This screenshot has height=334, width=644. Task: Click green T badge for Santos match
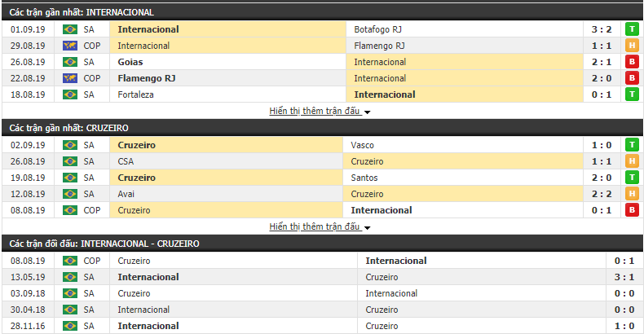pos(632,178)
